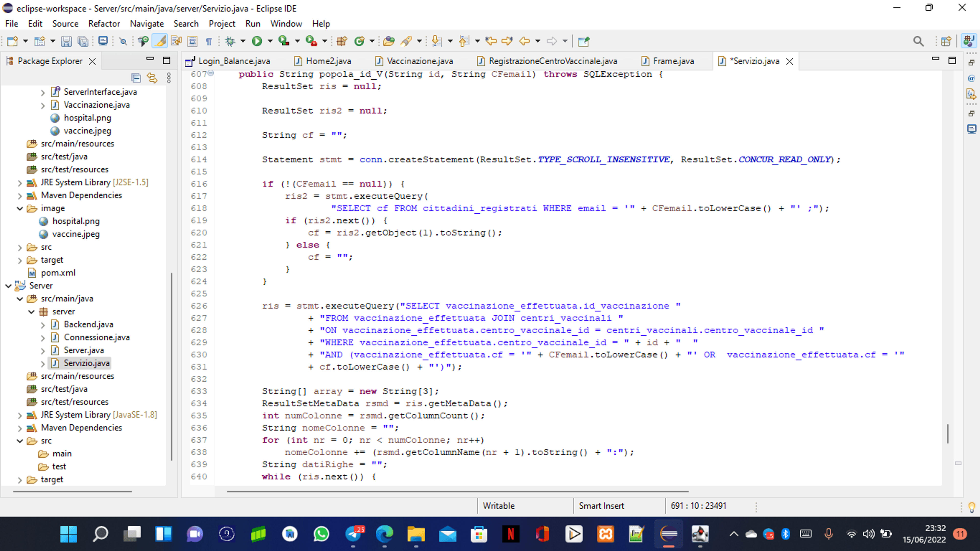The image size is (980, 551).
Task: Open the Refactor menu
Action: pyautogui.click(x=104, y=23)
